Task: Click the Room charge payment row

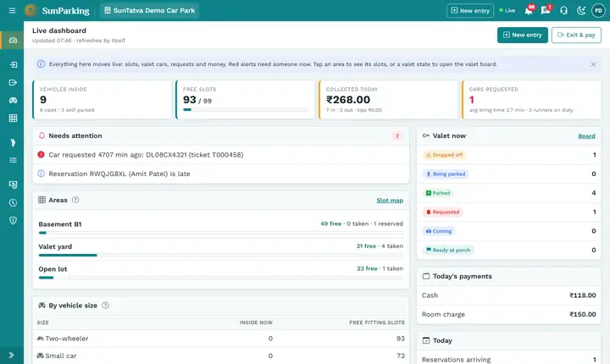Action: coord(509,315)
